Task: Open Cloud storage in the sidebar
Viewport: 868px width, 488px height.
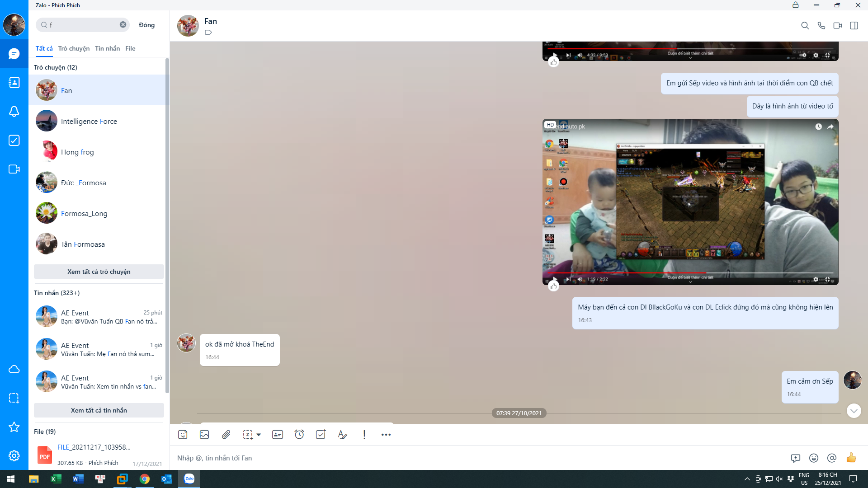Action: [x=14, y=369]
